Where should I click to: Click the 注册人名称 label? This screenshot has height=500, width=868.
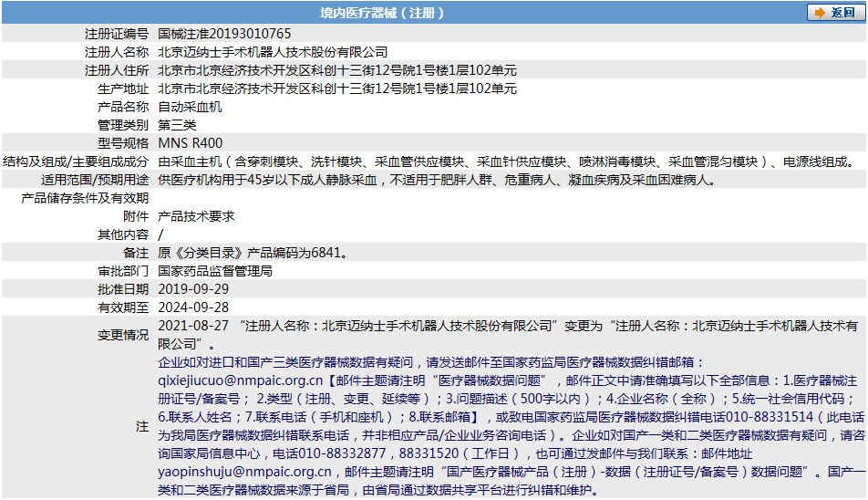pos(117,52)
